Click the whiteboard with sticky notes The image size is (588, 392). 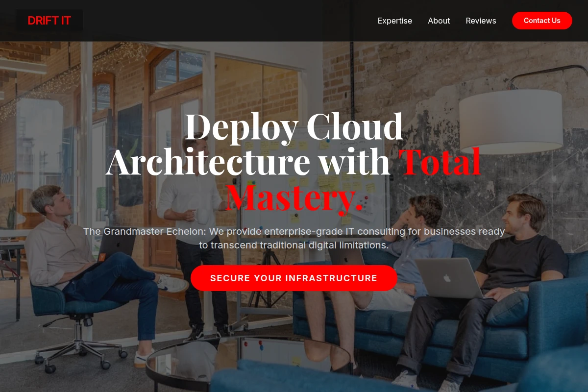(314, 181)
